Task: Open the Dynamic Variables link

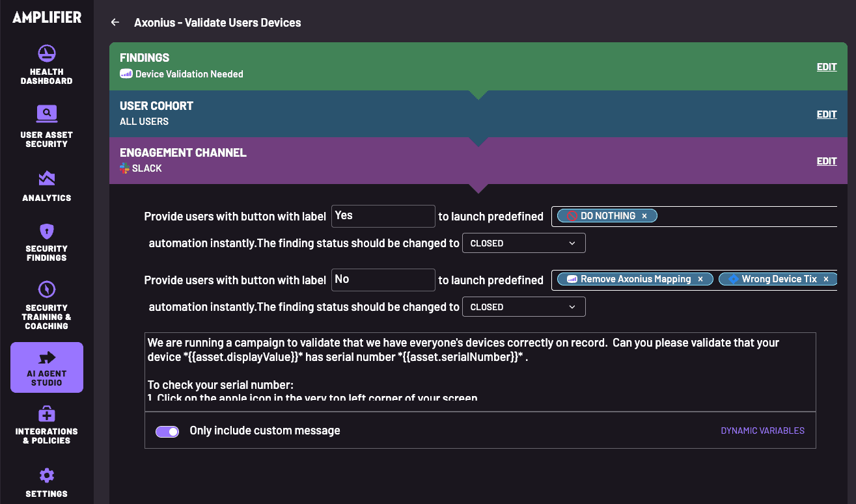Action: click(x=762, y=431)
